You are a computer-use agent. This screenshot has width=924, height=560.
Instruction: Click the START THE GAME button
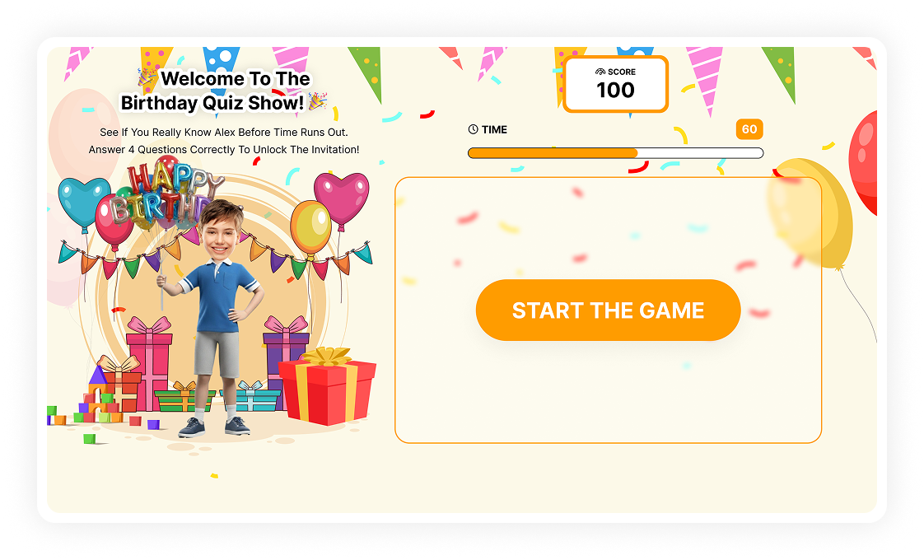(x=608, y=310)
